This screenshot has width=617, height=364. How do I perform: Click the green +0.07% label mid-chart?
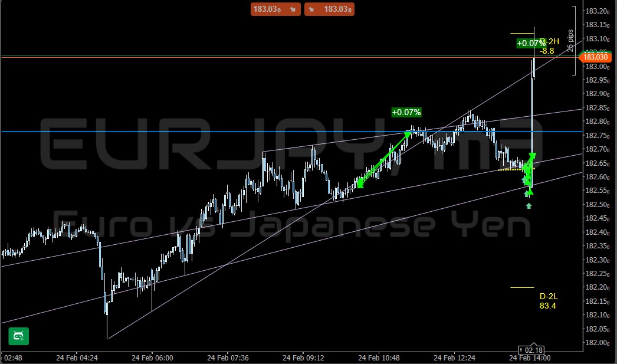[x=406, y=112]
